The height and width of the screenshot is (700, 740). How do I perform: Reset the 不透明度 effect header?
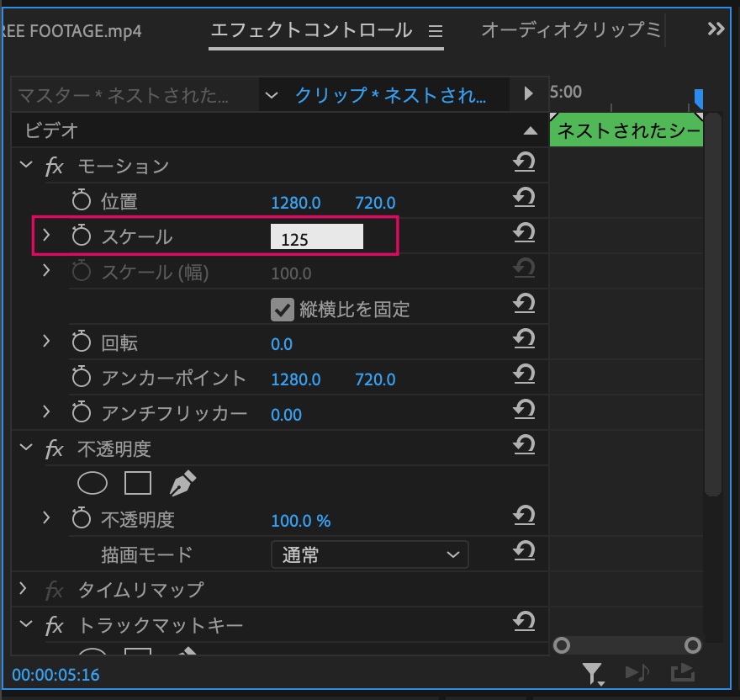click(524, 445)
